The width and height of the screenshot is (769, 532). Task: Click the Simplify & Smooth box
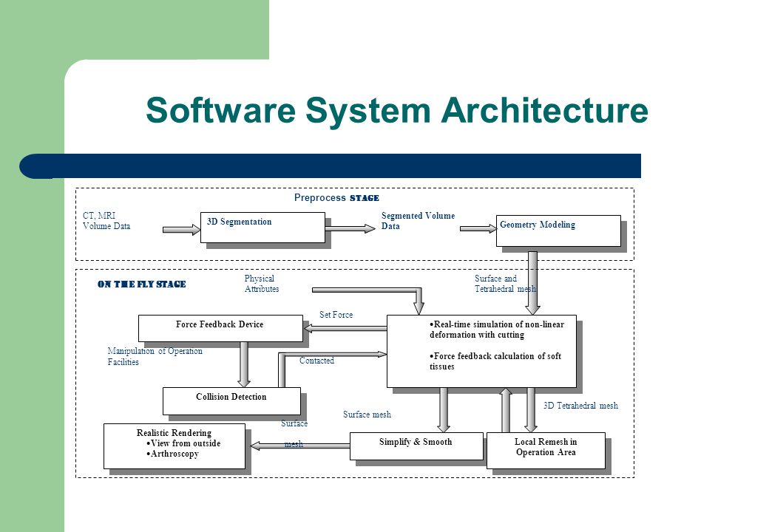pos(416,446)
